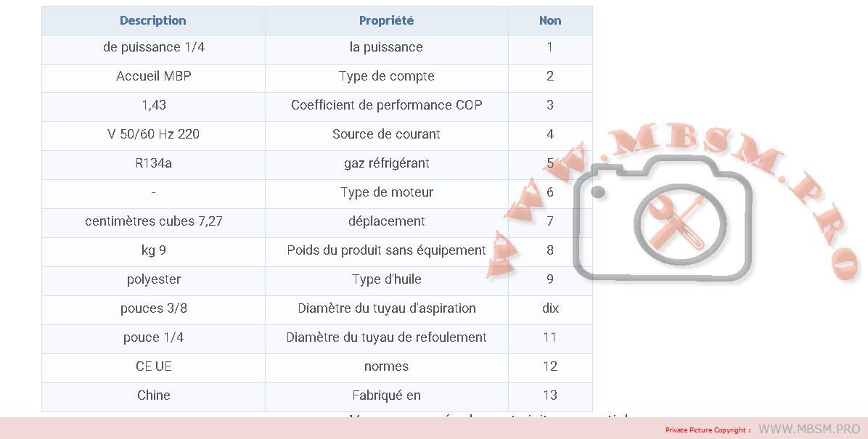Select the Diamètre du tuyau d'aspiration cell
868x439 pixels.
386,308
